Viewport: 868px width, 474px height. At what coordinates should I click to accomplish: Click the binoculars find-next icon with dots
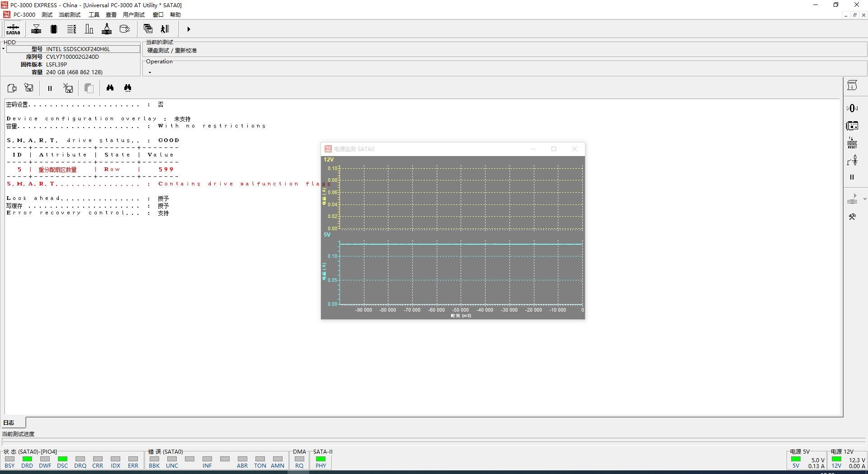click(127, 88)
